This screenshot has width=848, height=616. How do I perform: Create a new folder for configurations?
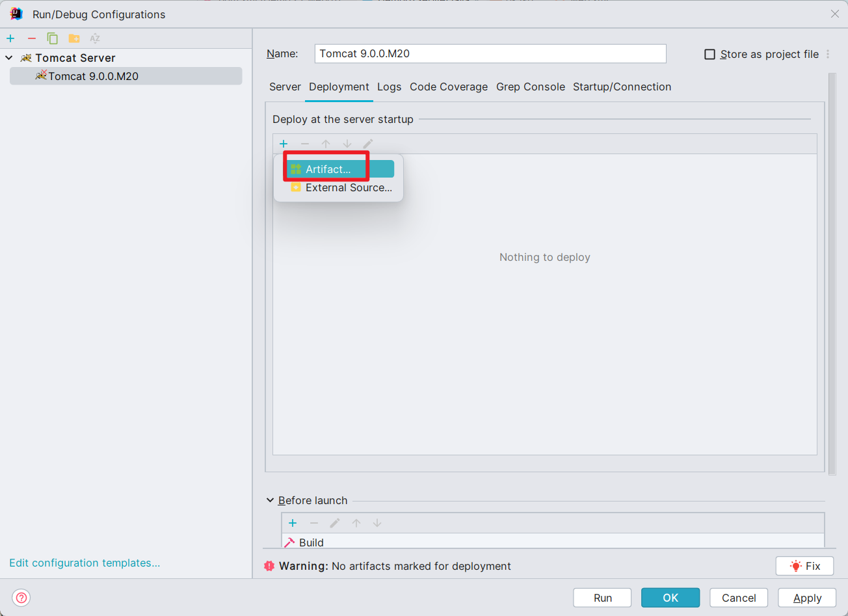74,38
